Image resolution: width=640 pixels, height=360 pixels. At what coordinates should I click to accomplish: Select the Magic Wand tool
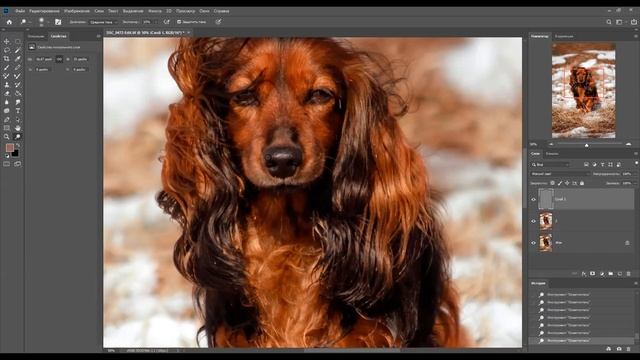18,50
